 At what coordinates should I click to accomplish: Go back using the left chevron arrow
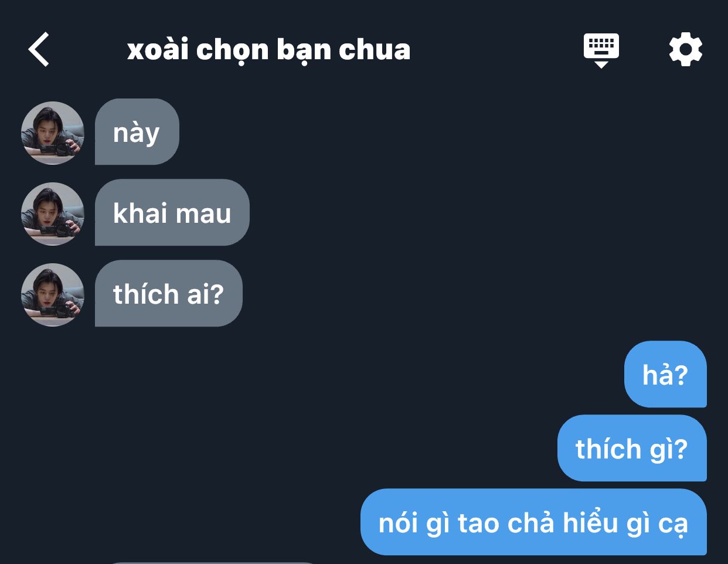[x=39, y=49]
